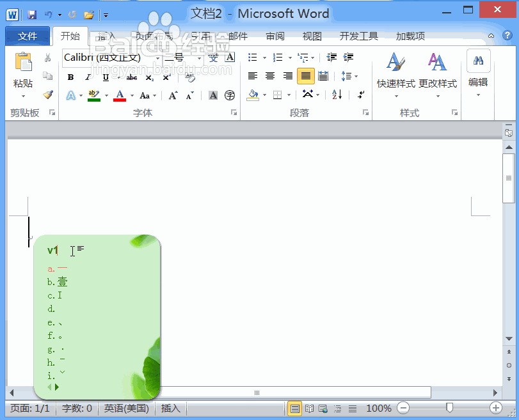Underline the selected text
The image size is (519, 420).
click(x=105, y=77)
